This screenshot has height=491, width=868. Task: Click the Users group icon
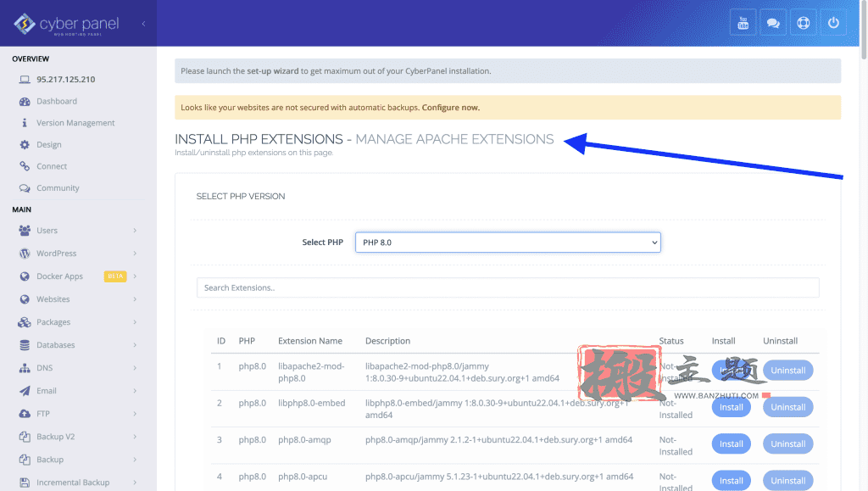pos(25,231)
